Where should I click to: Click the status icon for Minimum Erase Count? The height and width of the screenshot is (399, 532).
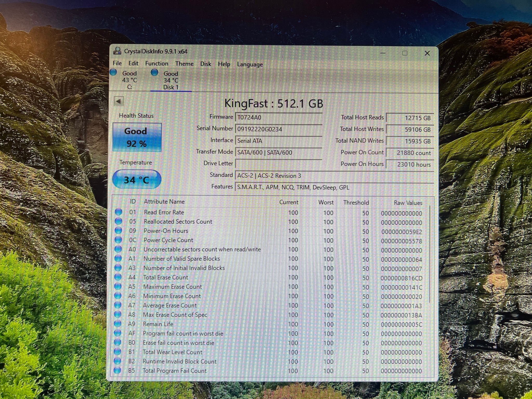[x=118, y=296]
